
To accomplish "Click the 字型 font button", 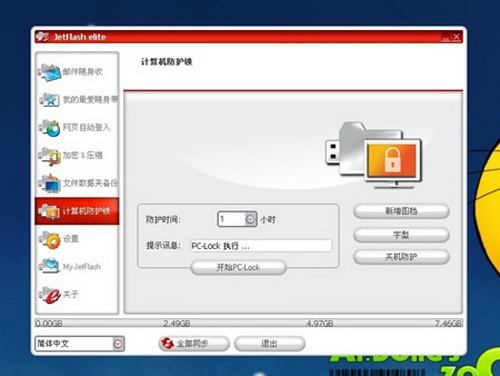I will pos(401,235).
